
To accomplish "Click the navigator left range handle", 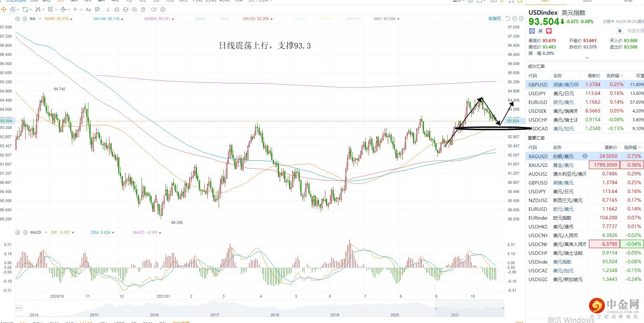I will pos(437,308).
